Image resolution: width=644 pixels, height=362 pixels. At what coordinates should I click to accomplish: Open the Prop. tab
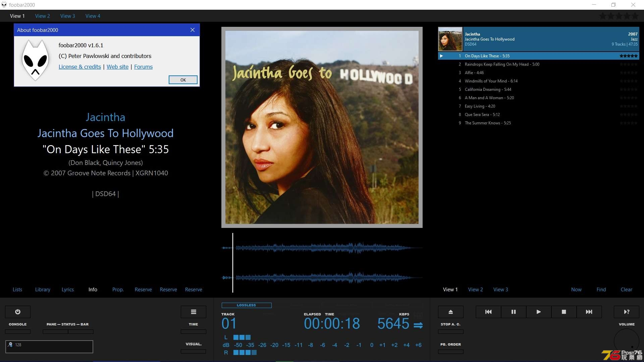[x=118, y=289]
